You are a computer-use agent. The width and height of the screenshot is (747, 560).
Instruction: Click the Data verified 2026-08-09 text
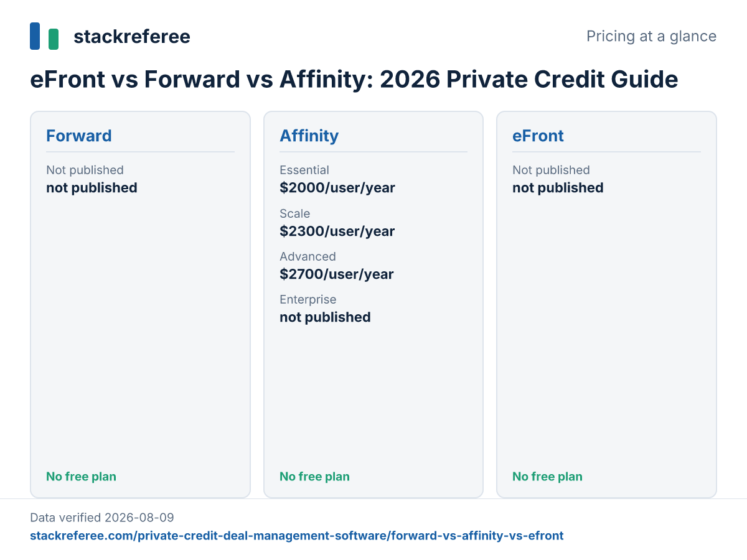point(102,517)
